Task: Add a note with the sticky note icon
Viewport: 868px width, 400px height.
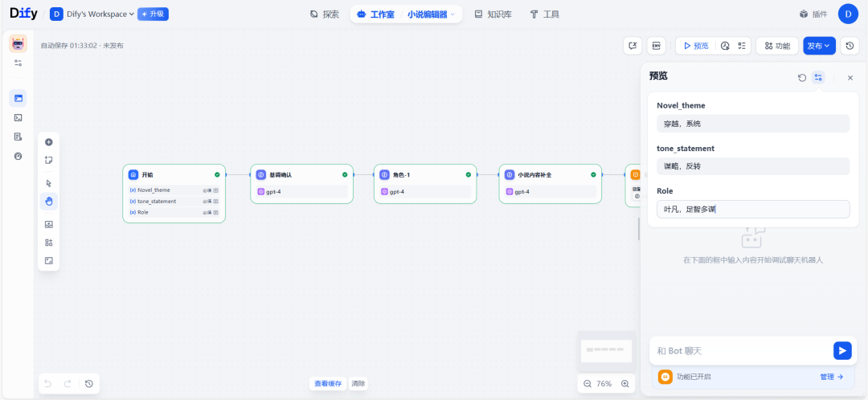Action: 49,160
